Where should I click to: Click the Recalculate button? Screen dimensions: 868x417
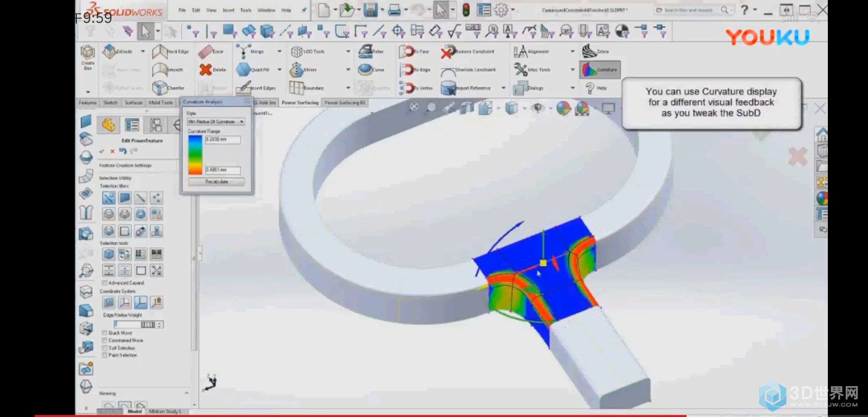point(217,181)
